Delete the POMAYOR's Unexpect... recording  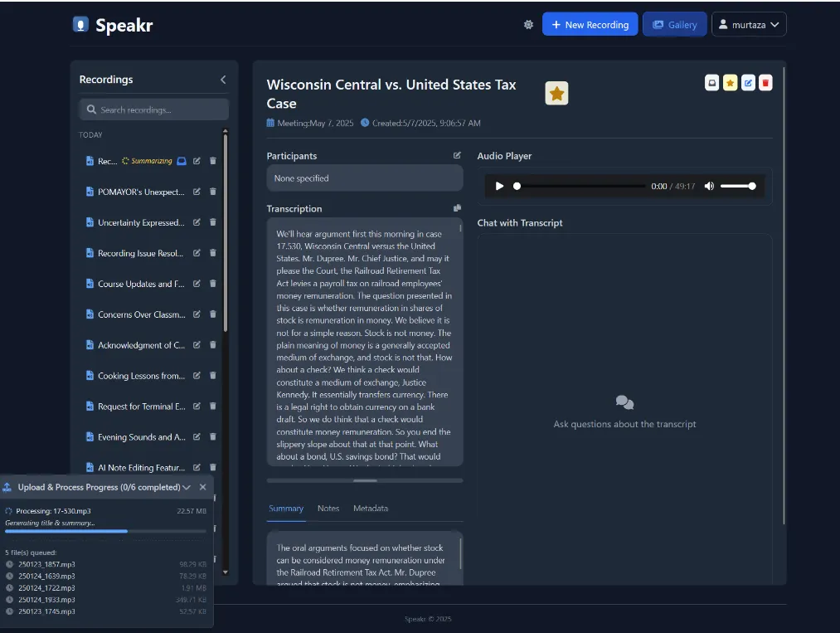212,192
